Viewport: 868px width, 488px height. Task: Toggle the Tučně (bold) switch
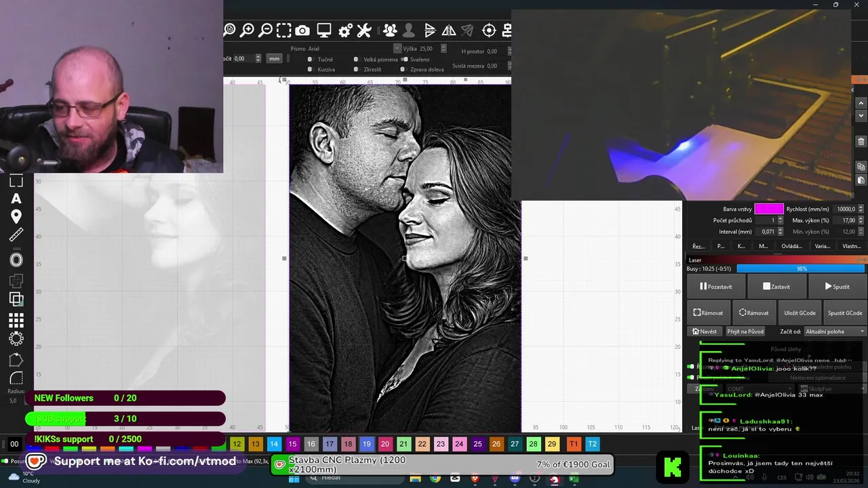(x=310, y=60)
